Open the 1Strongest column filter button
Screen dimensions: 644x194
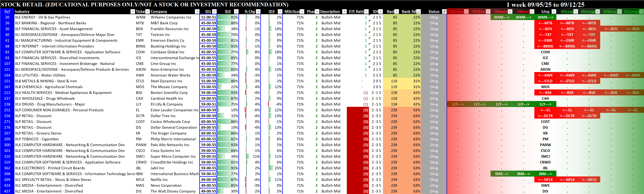point(641,11)
